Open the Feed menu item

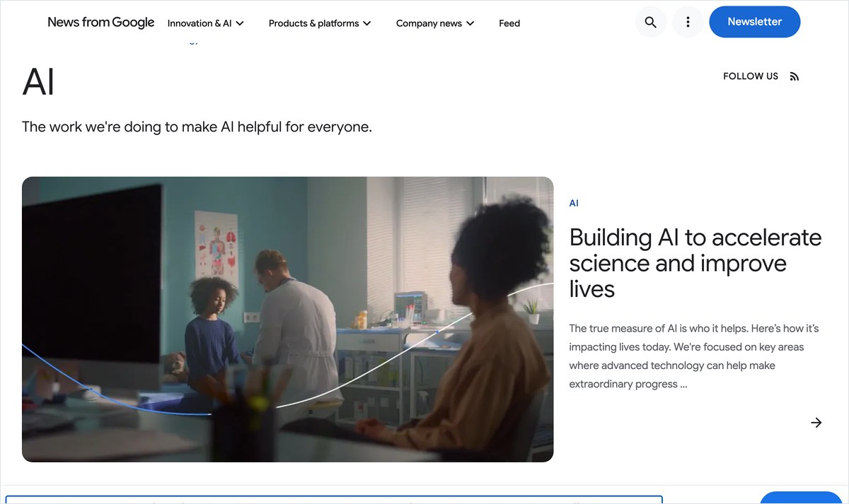point(509,23)
